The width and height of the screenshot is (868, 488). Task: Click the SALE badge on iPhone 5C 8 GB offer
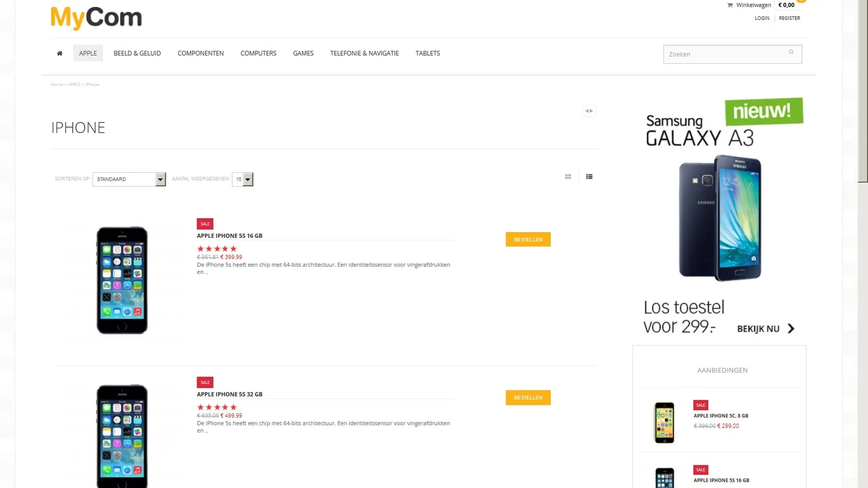(x=701, y=405)
